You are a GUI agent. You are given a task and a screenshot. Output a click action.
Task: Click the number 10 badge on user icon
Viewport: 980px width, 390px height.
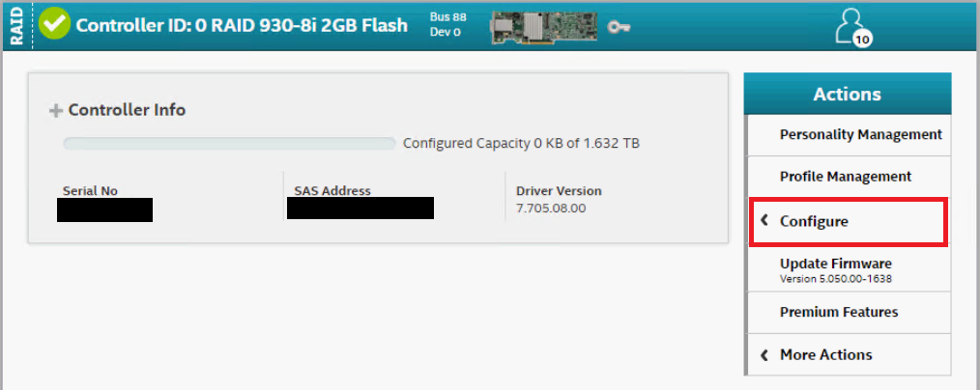[863, 38]
